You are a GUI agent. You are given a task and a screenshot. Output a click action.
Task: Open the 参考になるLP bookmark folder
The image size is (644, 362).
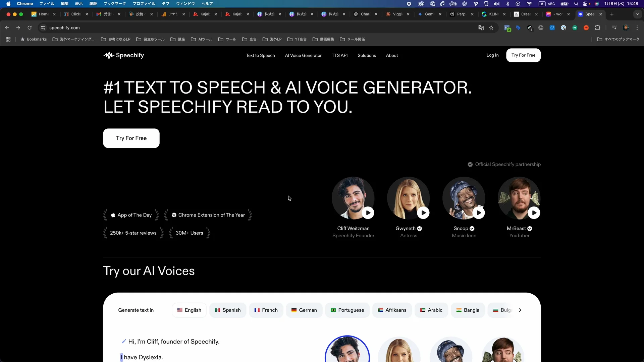pos(116,39)
